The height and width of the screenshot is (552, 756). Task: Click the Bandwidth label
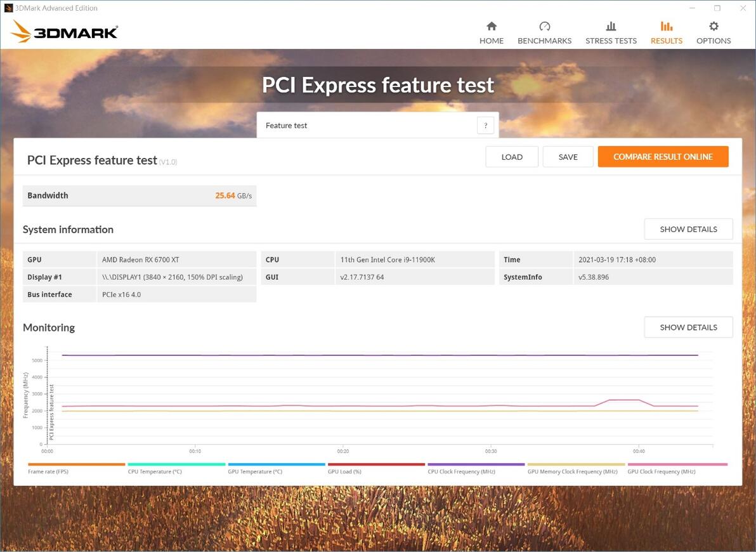coord(48,195)
